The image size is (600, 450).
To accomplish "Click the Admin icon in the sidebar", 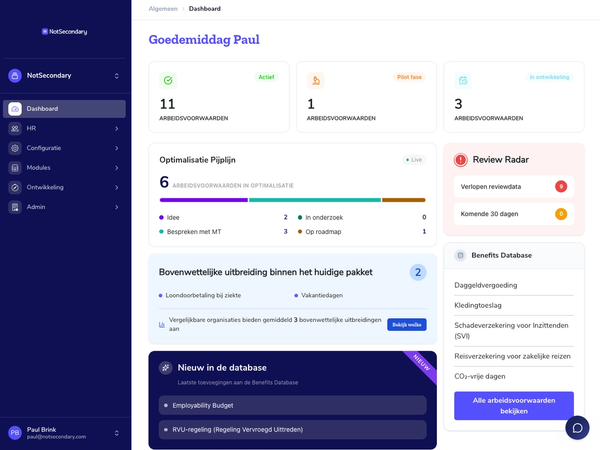I will click(x=15, y=207).
